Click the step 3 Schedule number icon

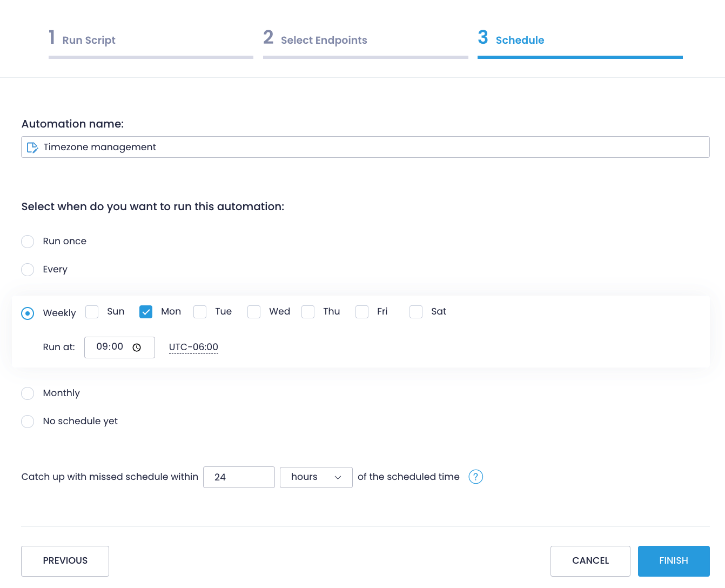[482, 37]
